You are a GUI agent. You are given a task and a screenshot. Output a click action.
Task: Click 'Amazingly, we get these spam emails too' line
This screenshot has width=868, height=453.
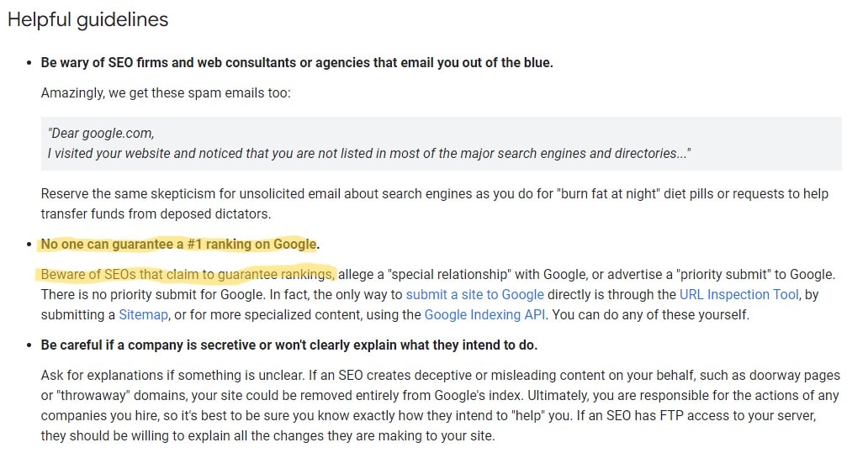[166, 93]
